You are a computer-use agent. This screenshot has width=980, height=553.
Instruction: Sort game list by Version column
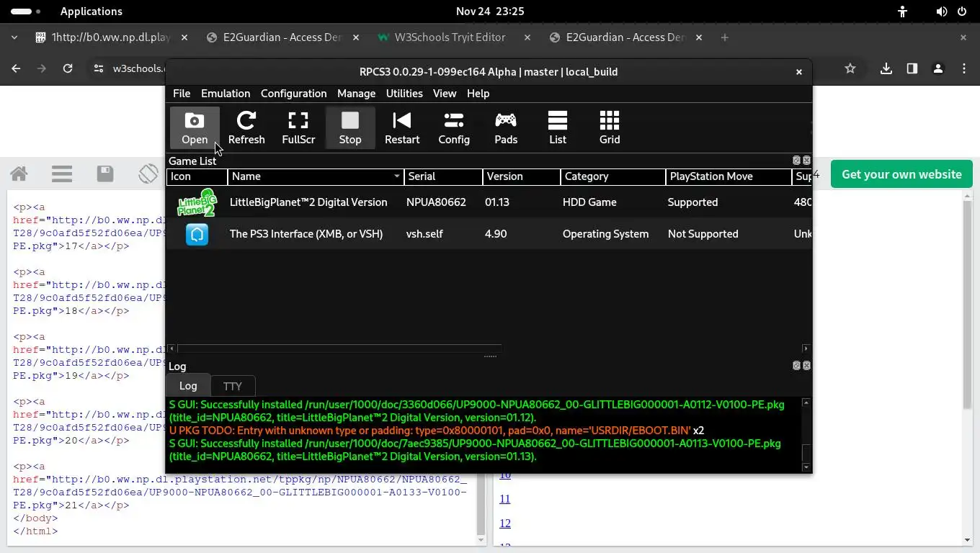click(x=522, y=176)
